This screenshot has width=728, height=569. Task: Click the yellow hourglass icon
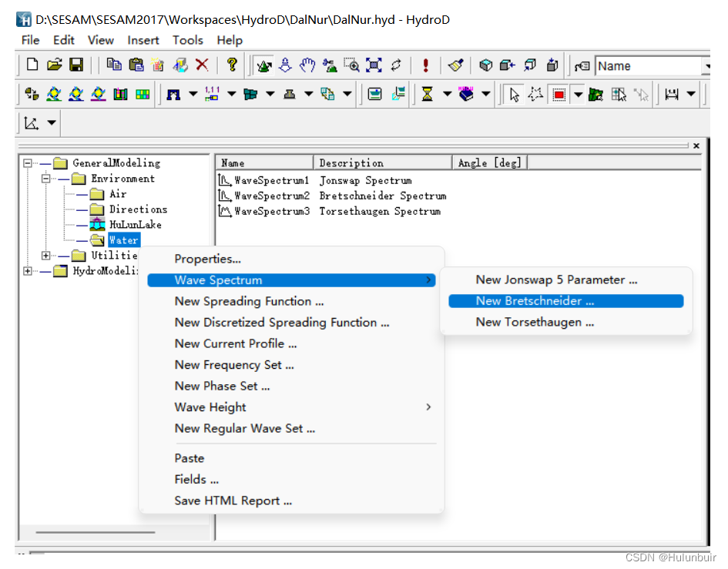(427, 94)
